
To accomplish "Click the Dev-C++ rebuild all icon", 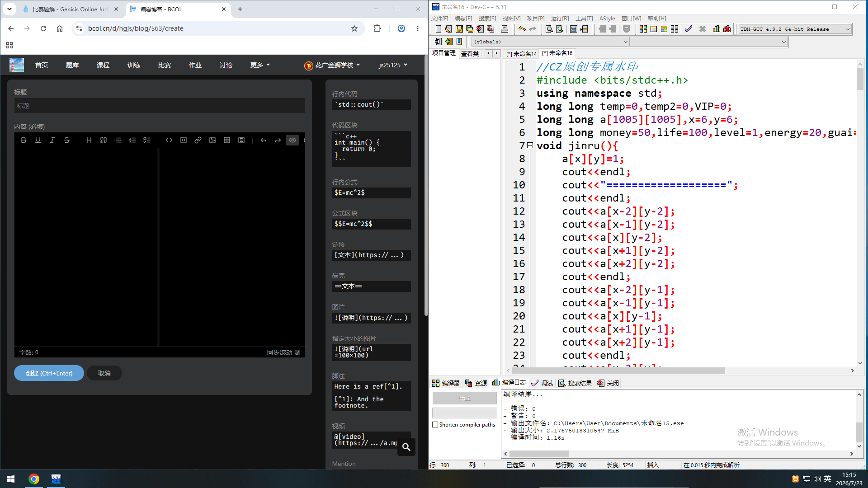I will 674,29.
